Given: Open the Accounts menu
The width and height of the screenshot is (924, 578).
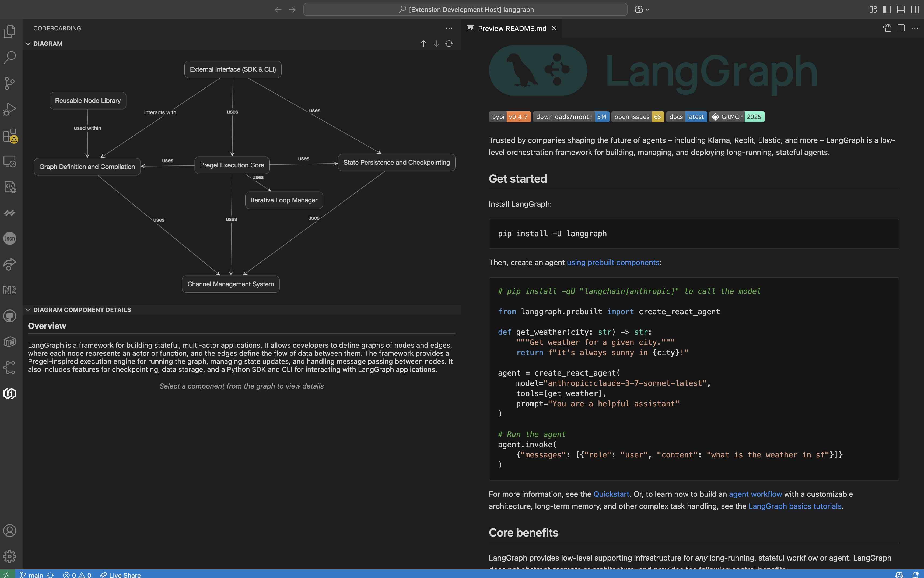Looking at the screenshot, I should (x=10, y=531).
